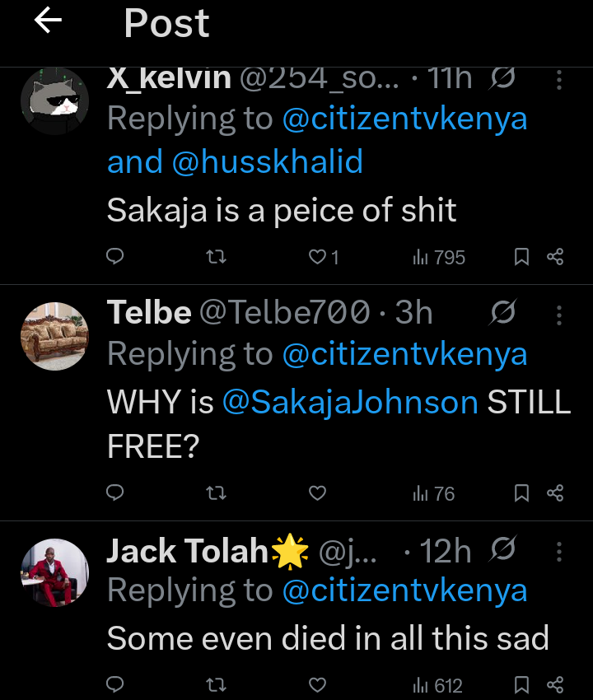Image resolution: width=593 pixels, height=700 pixels.
Task: Click Telbe's sofa profile picture
Action: click(54, 336)
